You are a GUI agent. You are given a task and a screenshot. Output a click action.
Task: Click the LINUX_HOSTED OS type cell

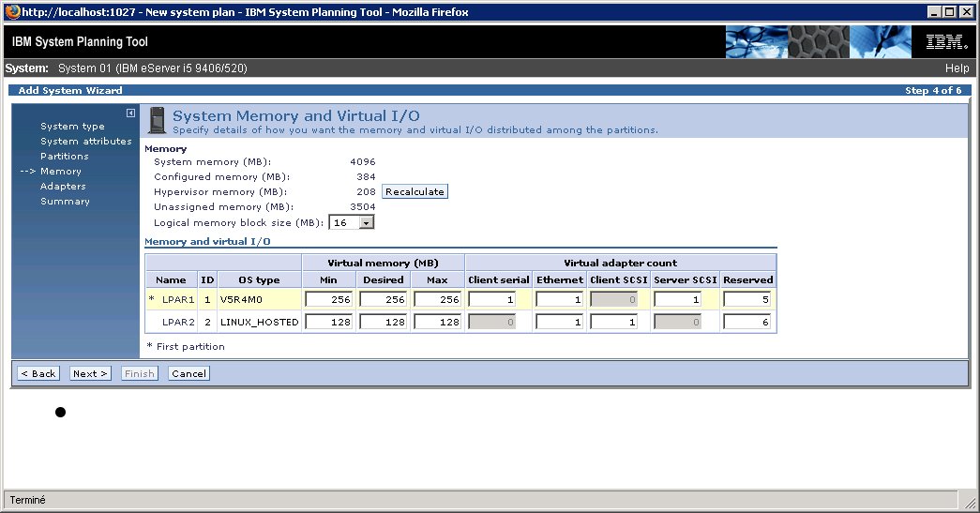point(260,323)
